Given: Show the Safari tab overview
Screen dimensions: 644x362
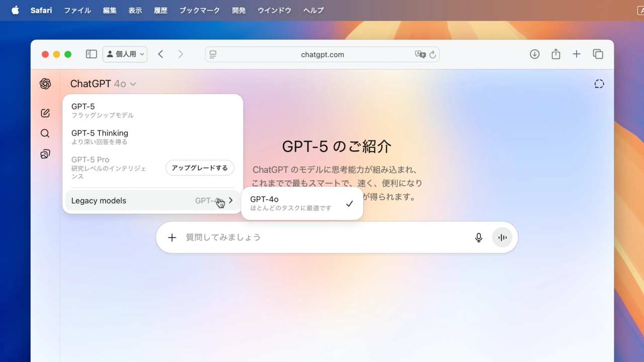Looking at the screenshot, I should click(x=598, y=54).
